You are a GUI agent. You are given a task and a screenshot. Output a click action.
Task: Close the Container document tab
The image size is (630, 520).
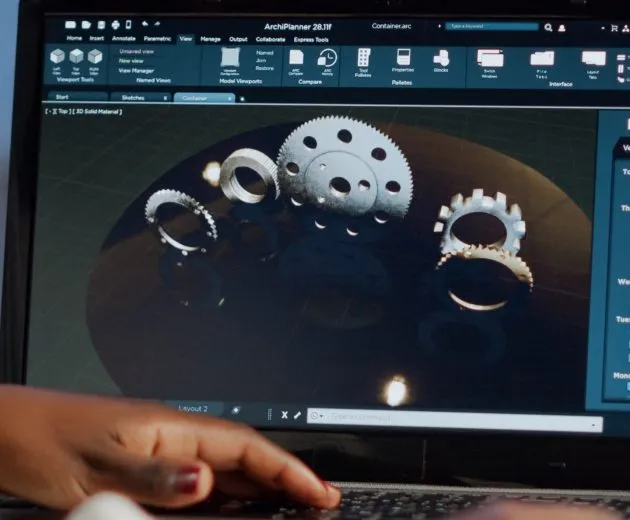tap(230, 98)
